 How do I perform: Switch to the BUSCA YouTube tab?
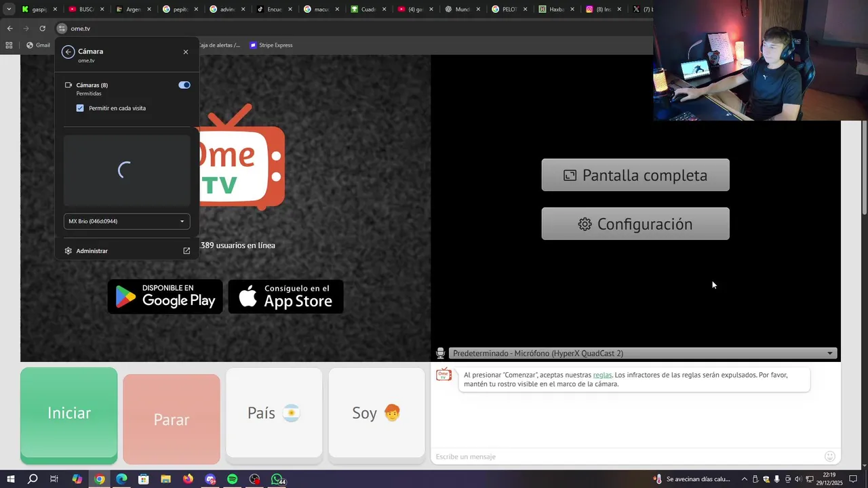87,9
